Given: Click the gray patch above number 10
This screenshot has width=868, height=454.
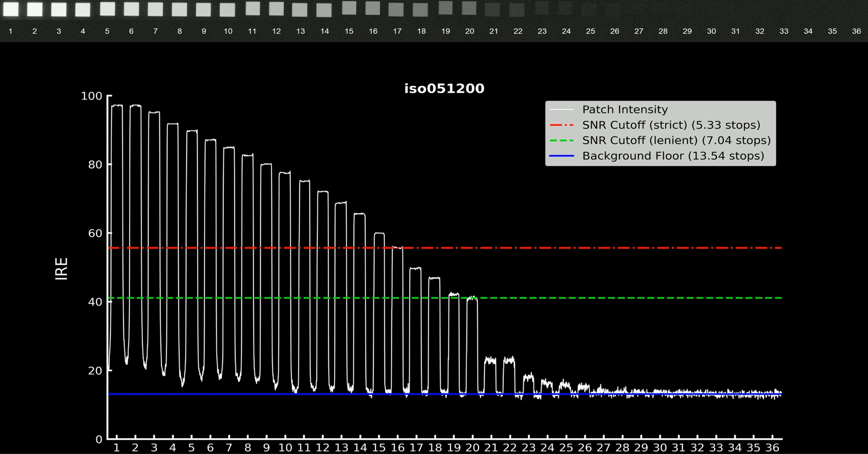Looking at the screenshot, I should click(227, 10).
